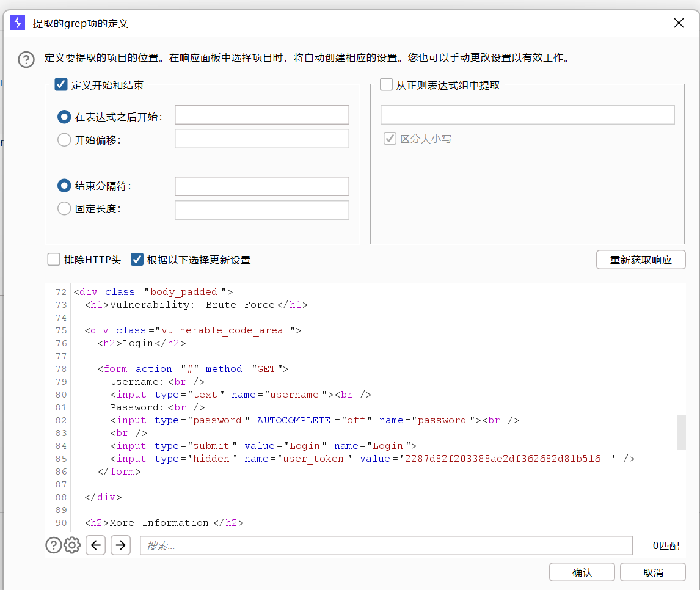
Task: Go to previous search match arrow
Action: [x=96, y=545]
